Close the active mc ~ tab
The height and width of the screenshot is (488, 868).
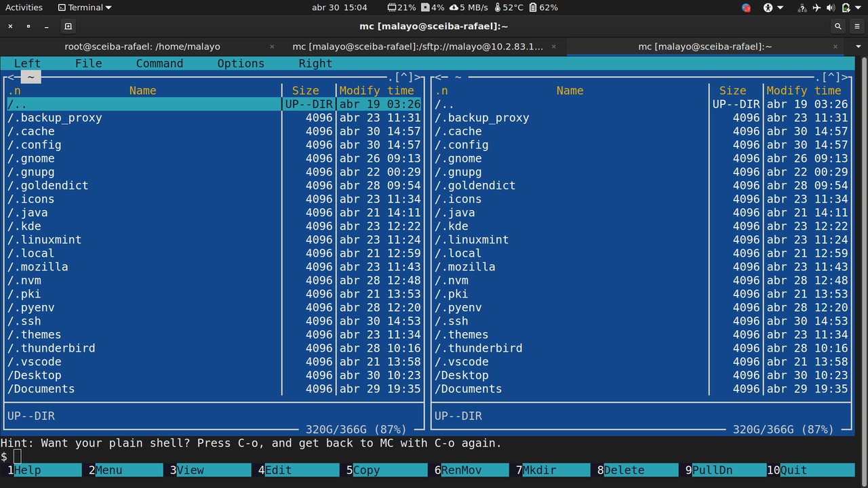coord(835,47)
